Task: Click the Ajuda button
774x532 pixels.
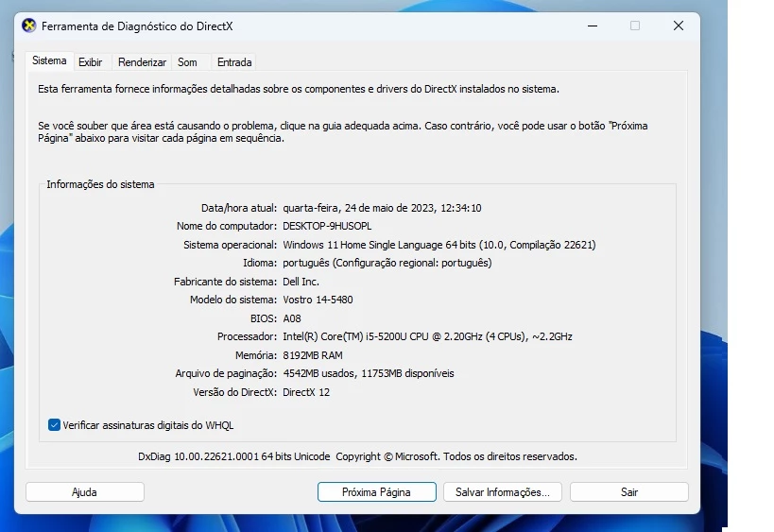Action: pyautogui.click(x=85, y=492)
